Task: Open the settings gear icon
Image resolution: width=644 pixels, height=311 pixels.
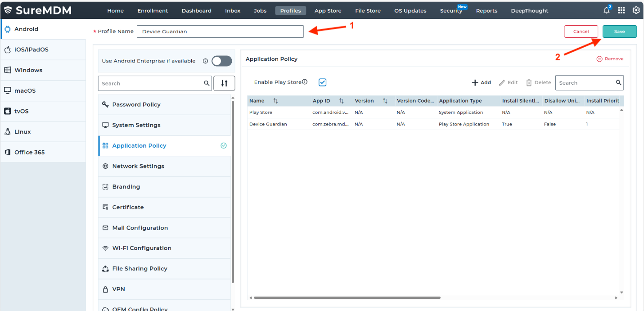Action: 636,10
